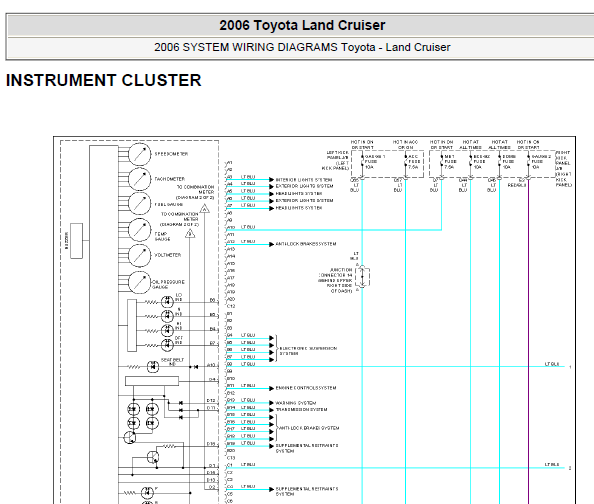Screen dimensions: 594x504
Task: Click the "TEMP GAUGE" label
Action: coord(162,236)
